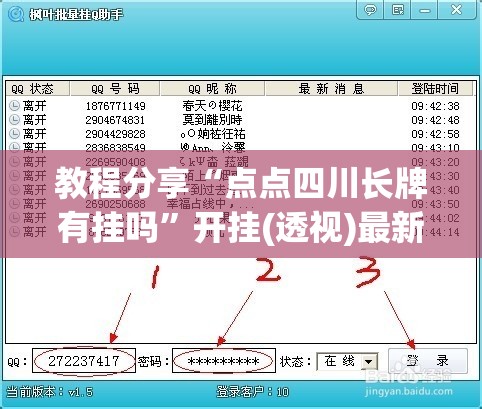
Task: Open the 在线 status combo box
Action: [x=347, y=362]
